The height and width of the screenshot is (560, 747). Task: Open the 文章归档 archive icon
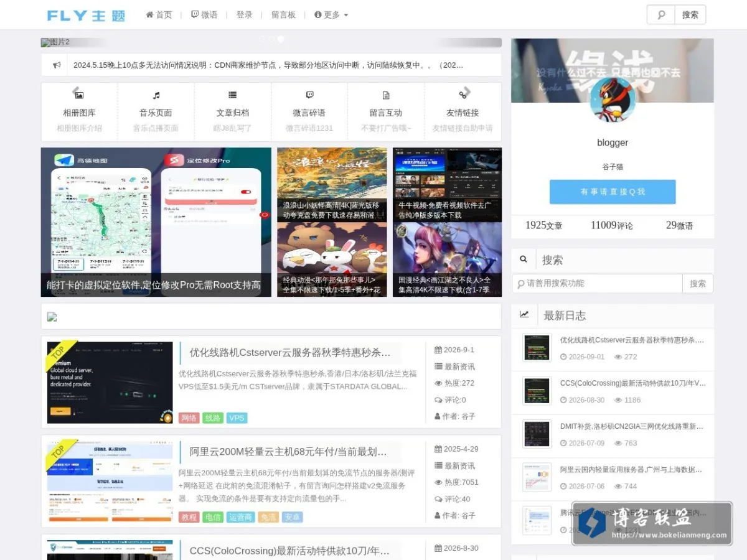click(232, 95)
